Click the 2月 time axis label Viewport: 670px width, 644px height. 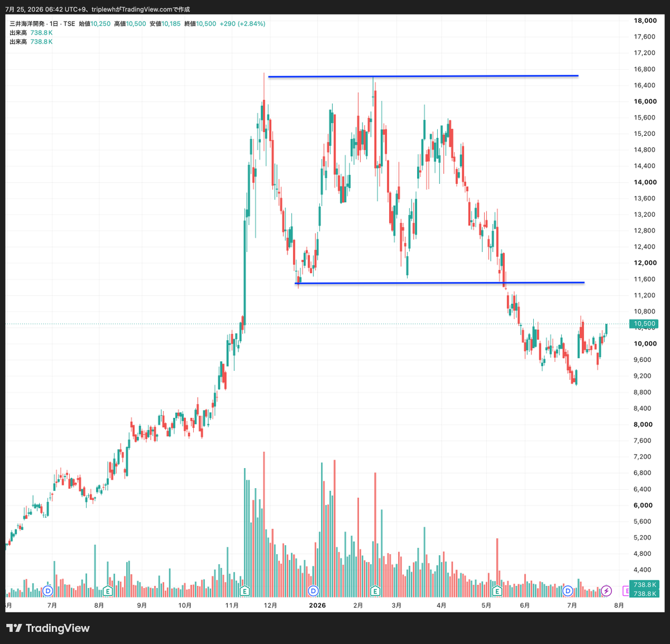click(358, 605)
